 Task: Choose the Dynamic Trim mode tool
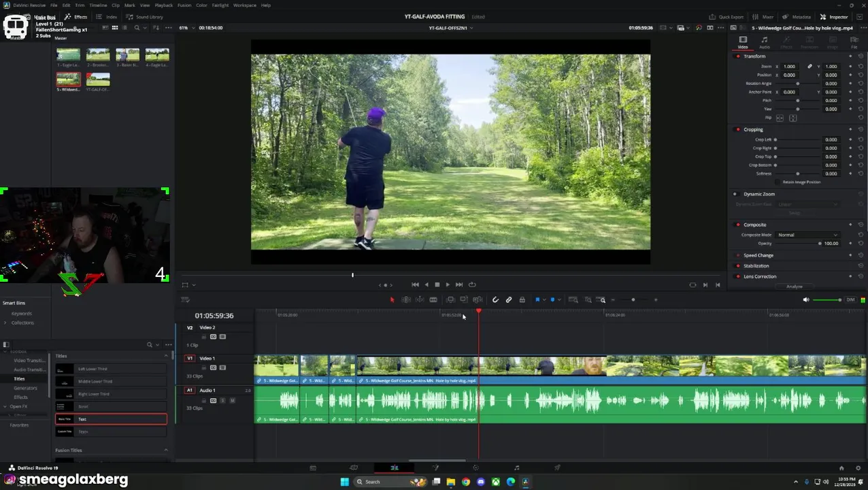420,299
